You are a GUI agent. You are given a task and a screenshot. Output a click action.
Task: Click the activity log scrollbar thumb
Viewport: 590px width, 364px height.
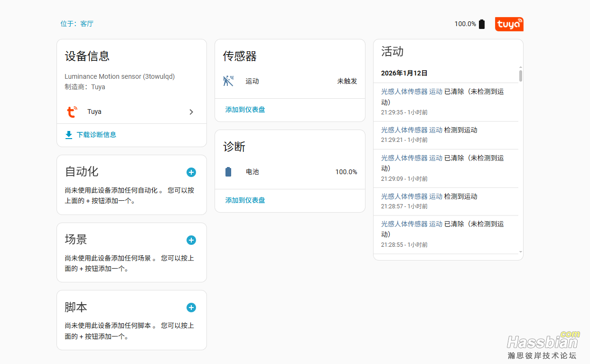[x=521, y=76]
